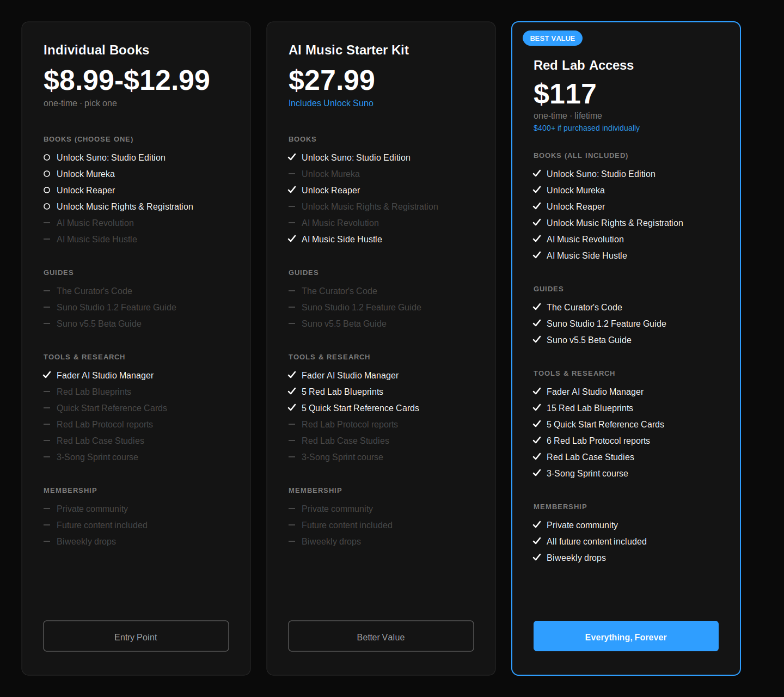Viewport: 784px width, 697px height.
Task: Click checkmark beside Fader AI Studio Manager in Individual Books
Action: point(47,375)
